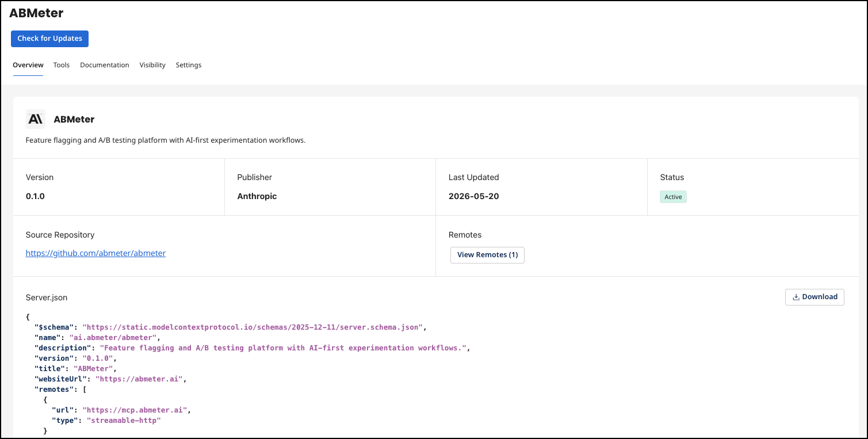
Task: Click the "https://abmeter.ai" websiteUrl value
Action: click(139, 379)
